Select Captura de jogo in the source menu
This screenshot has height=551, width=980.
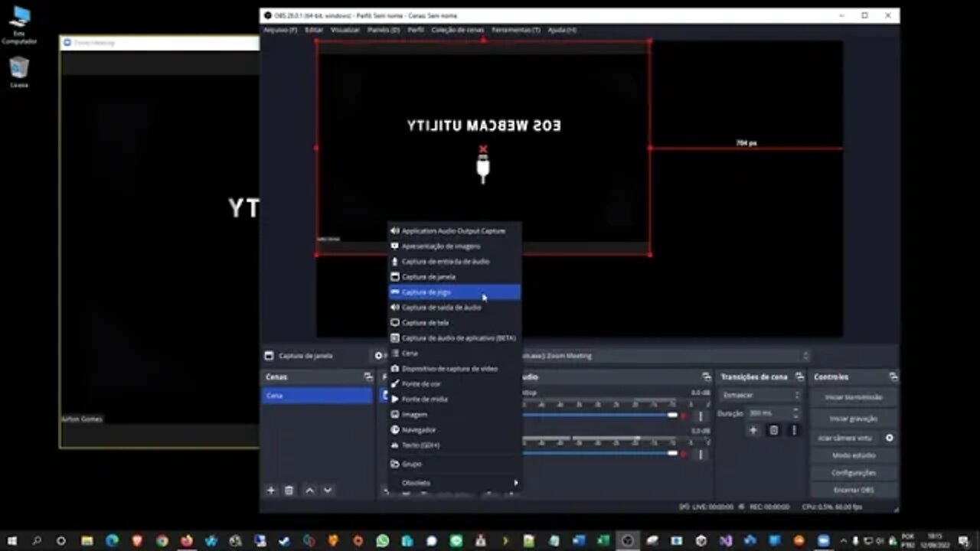click(454, 292)
